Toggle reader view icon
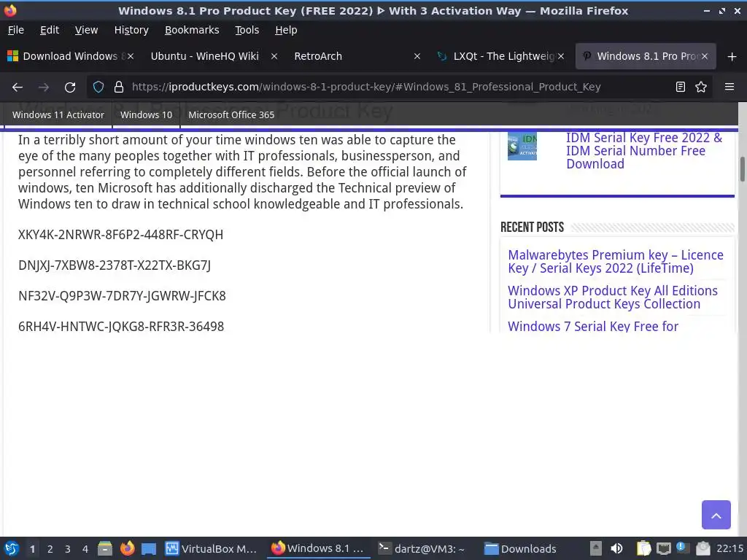This screenshot has height=560, width=747. click(x=681, y=87)
